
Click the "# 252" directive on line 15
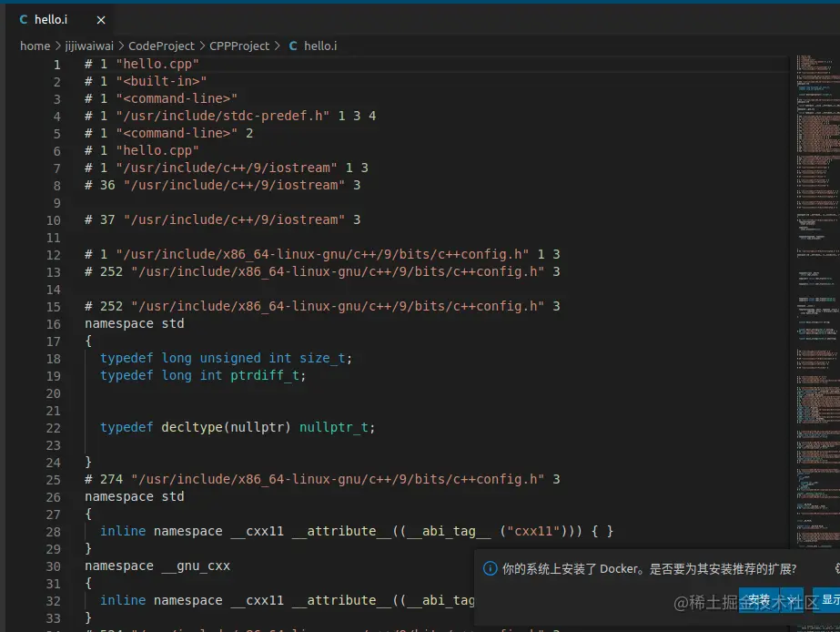coord(322,306)
